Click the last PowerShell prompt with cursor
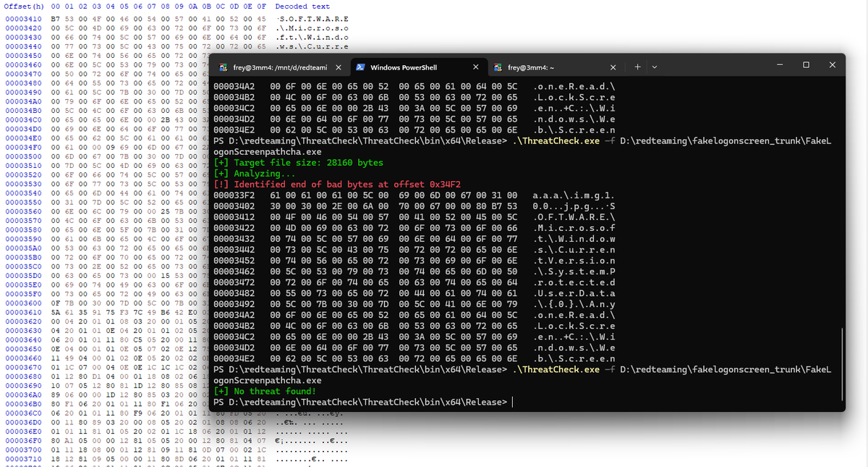 click(x=363, y=402)
